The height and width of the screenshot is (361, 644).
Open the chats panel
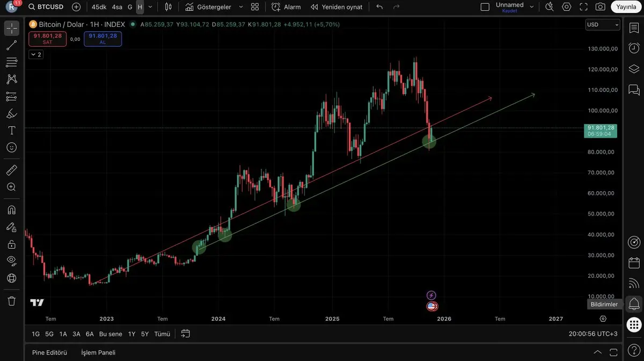pyautogui.click(x=634, y=89)
